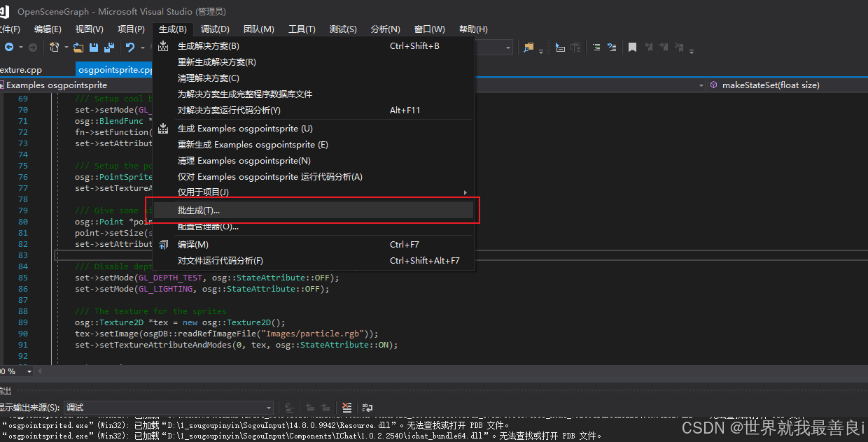Open the undo history dropdown arrow
This screenshot has width=868, height=442.
pos(142,48)
